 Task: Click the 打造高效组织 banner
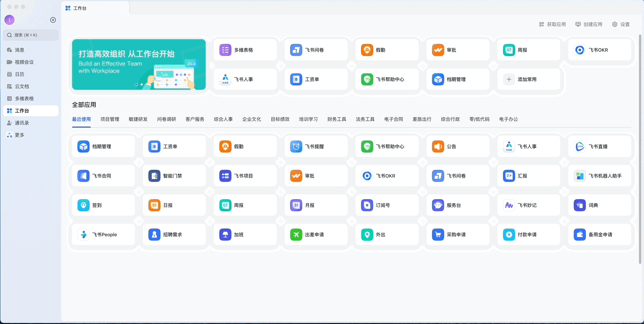click(139, 64)
